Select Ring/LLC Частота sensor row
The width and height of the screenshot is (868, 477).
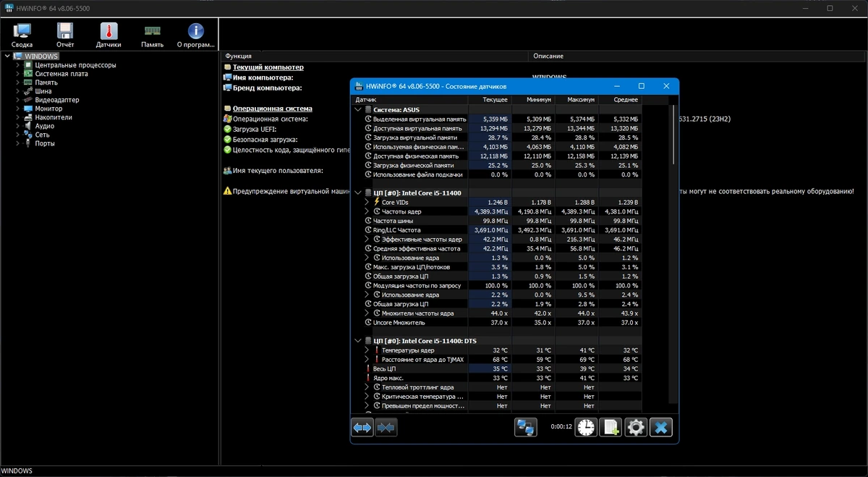pyautogui.click(x=497, y=229)
